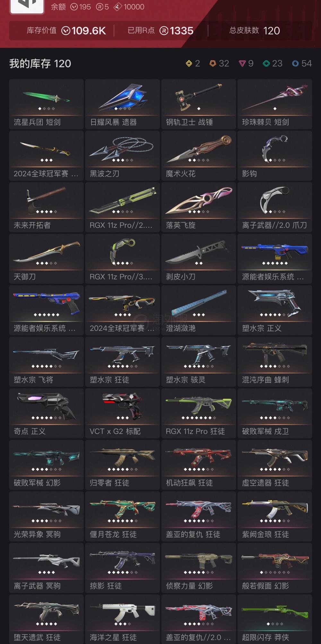The image size is (321, 644).
Task: Filter by the blue circle rarity icon
Action: tap(295, 64)
